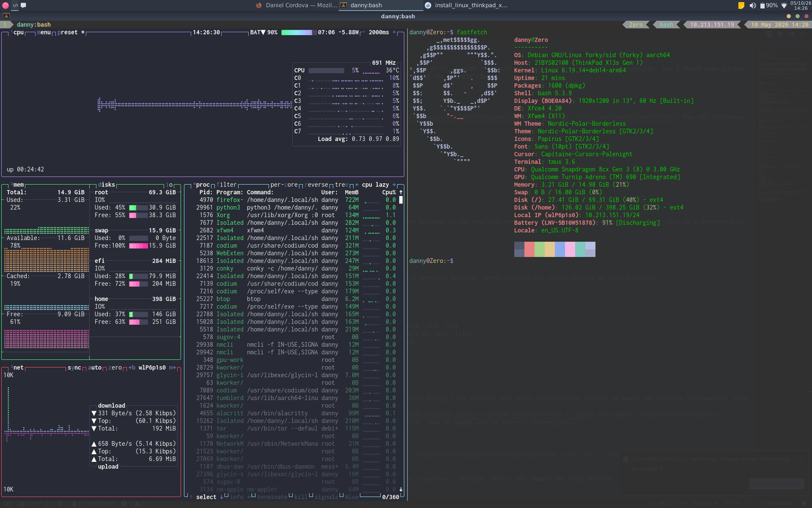Toggle net zero totals
The height and width of the screenshot is (508, 812).
point(115,367)
